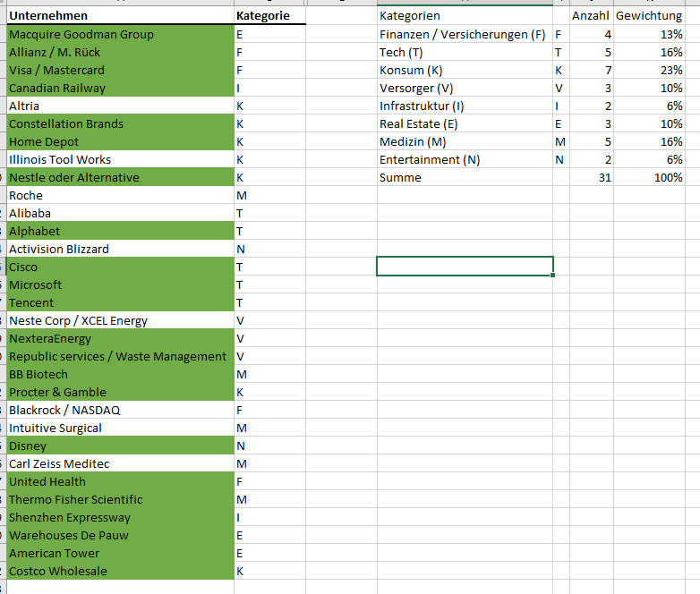Viewport: 700px width, 594px height.
Task: Click the Infrastruktur (I) cell
Action: click(x=465, y=106)
